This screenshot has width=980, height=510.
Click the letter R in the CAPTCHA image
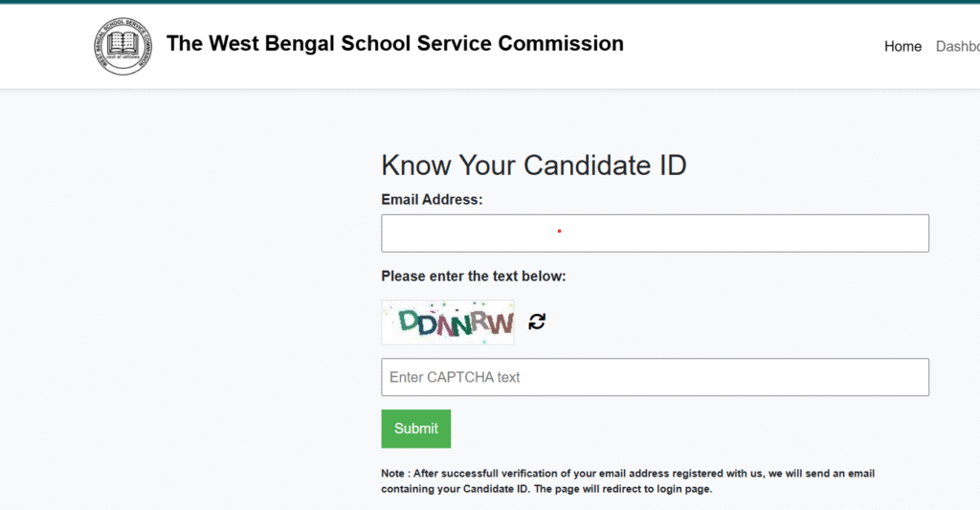480,321
